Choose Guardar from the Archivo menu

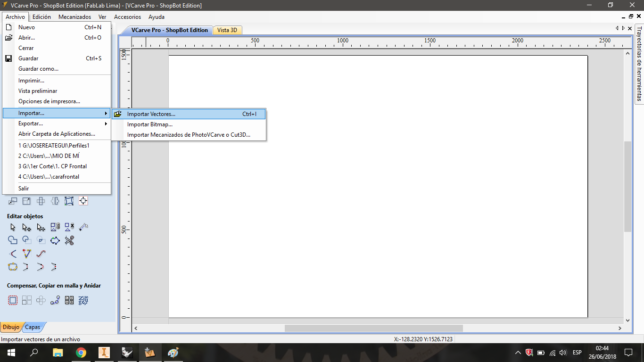click(57, 58)
